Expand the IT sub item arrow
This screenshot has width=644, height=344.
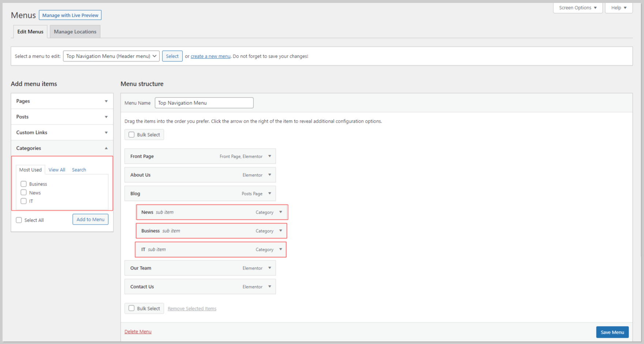coord(280,249)
